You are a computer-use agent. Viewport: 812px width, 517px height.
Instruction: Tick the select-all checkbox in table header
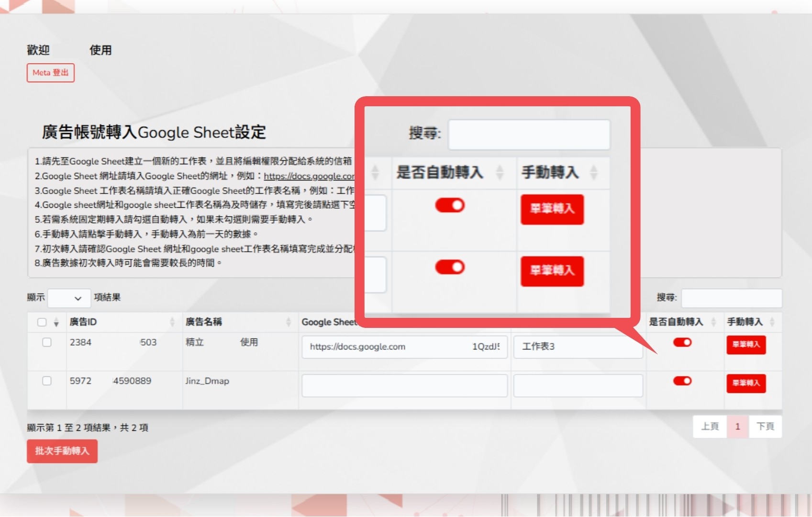coord(42,322)
